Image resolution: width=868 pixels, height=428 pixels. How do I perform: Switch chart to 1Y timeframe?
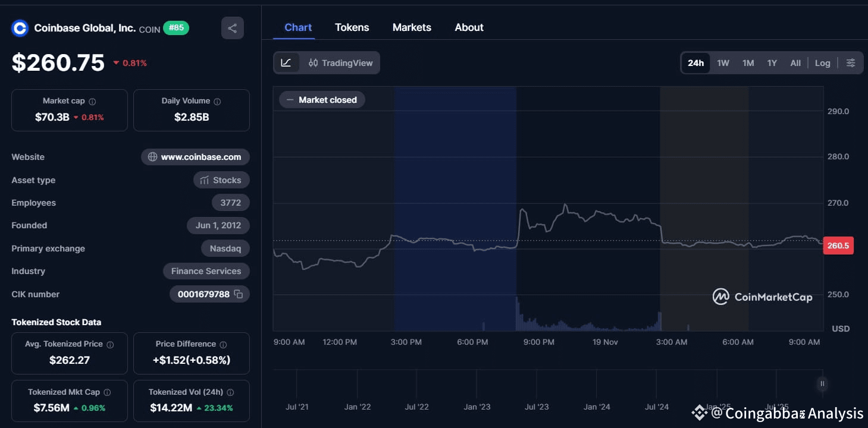pyautogui.click(x=772, y=62)
